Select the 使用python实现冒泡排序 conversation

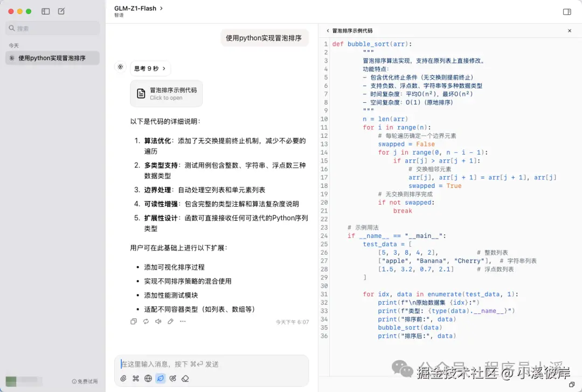point(52,58)
